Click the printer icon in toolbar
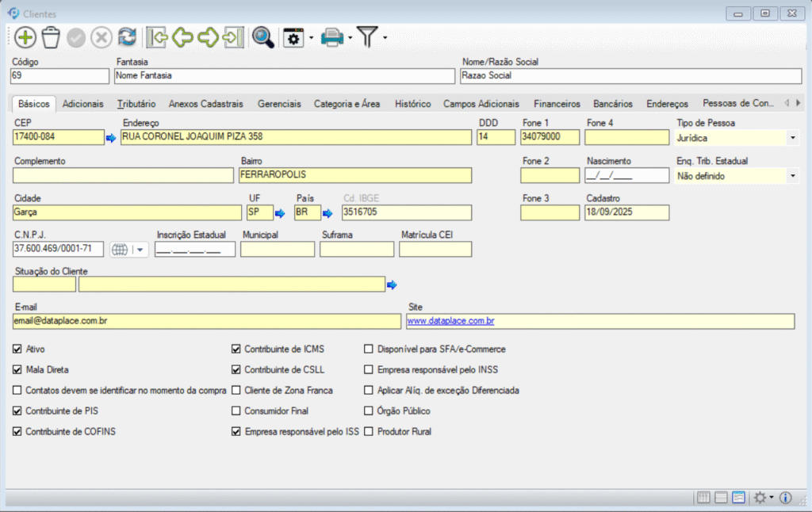The height and width of the screenshot is (512, 812). pos(331,37)
